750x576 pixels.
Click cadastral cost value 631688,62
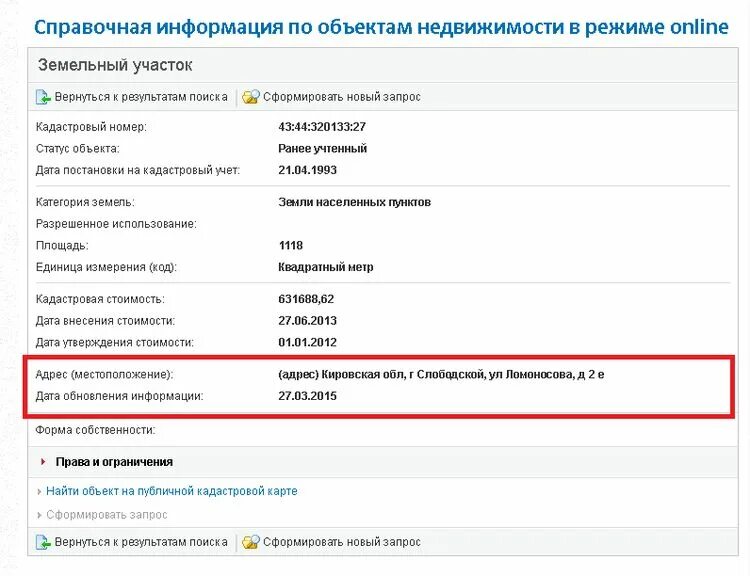[x=306, y=299]
